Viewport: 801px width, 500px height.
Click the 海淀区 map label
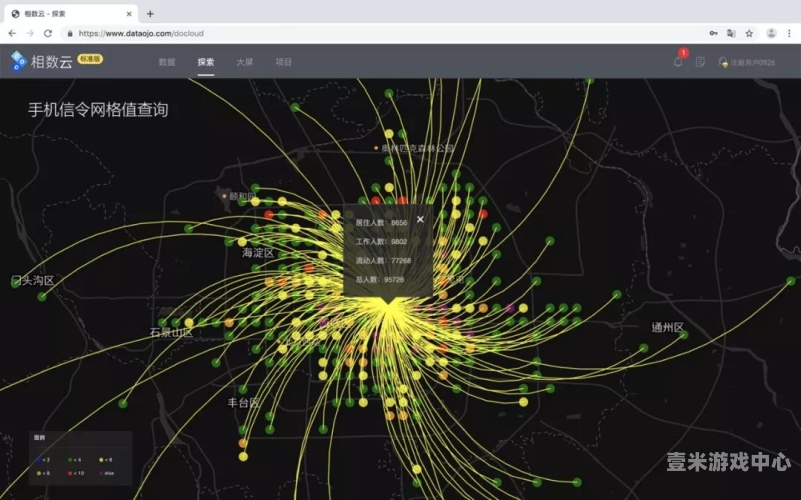[x=258, y=252]
